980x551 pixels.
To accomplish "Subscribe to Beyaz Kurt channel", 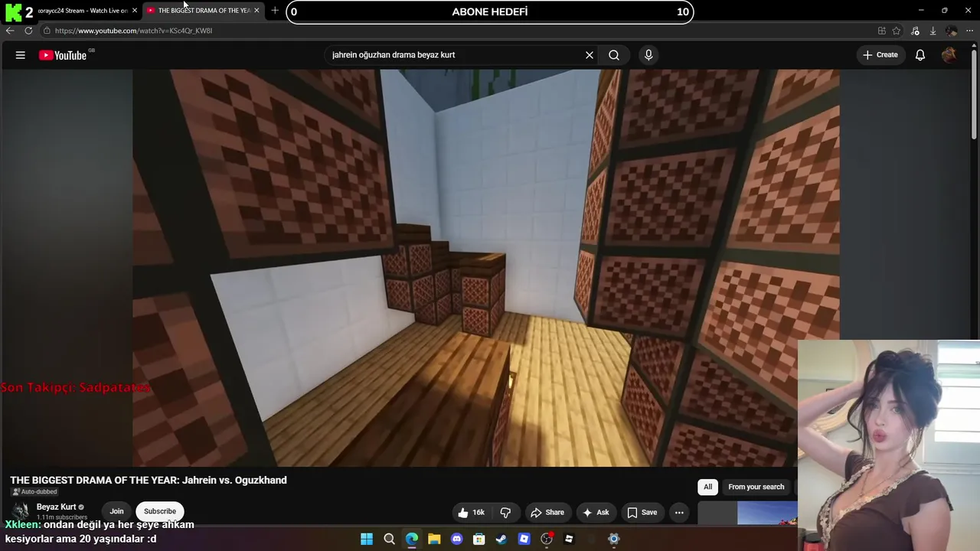I will 160,511.
